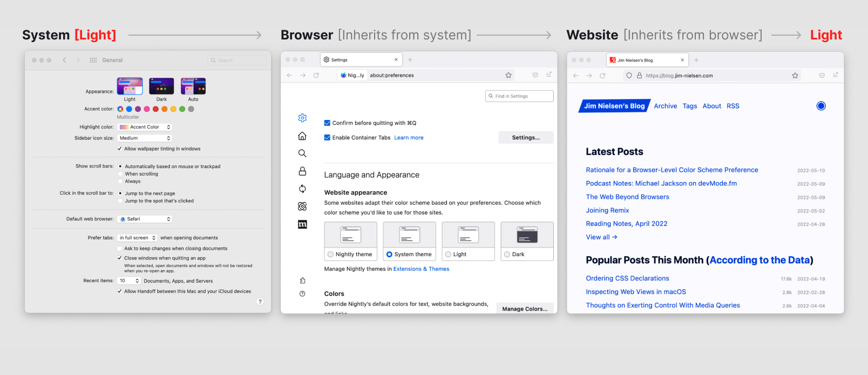Toggle the blog's theme switcher circle icon
Screen dimensions: 868x375
tap(821, 106)
